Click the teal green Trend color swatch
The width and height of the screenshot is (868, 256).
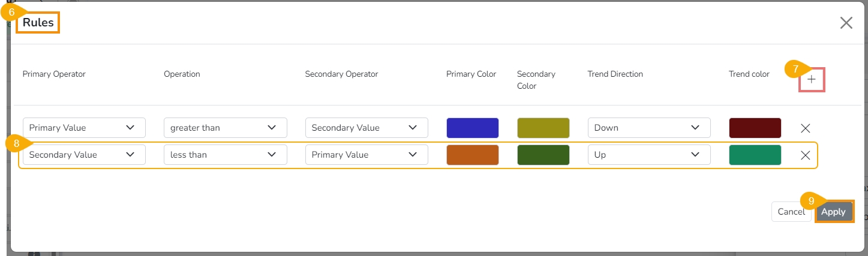[755, 155]
